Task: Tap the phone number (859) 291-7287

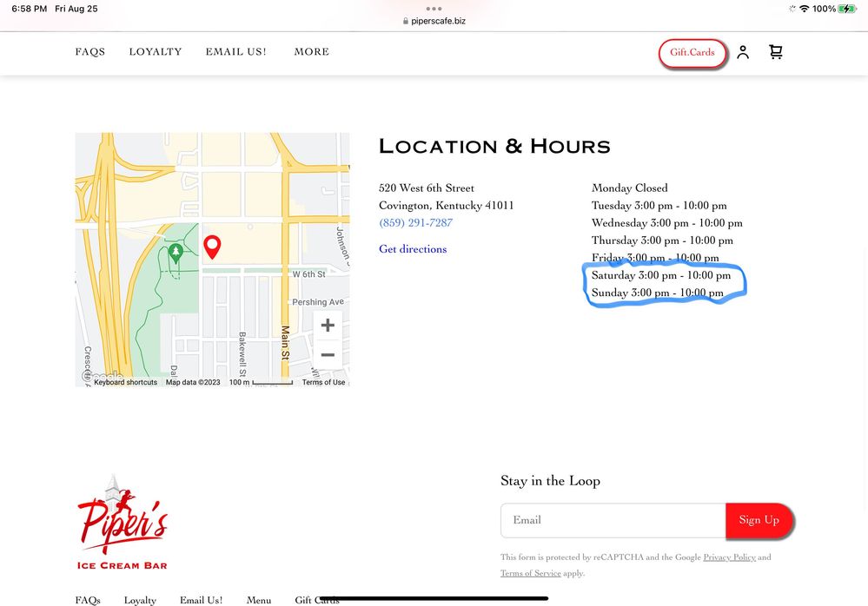Action: (x=415, y=223)
